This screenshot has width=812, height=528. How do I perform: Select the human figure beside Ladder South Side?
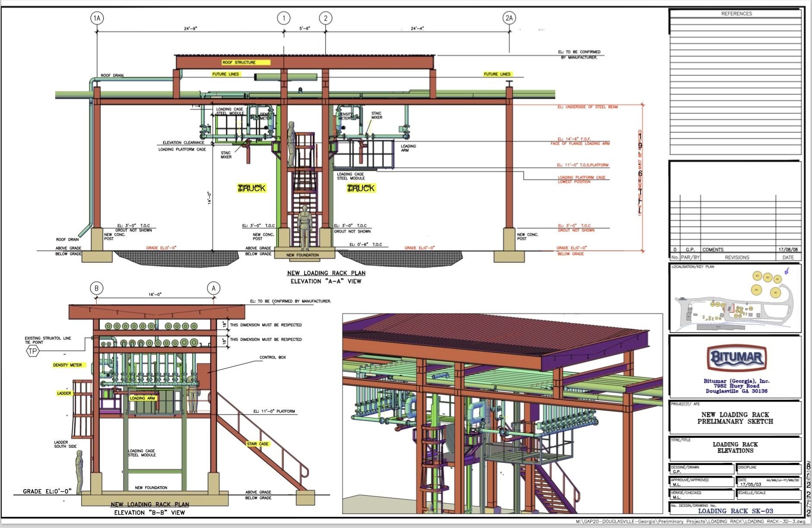pyautogui.click(x=79, y=472)
